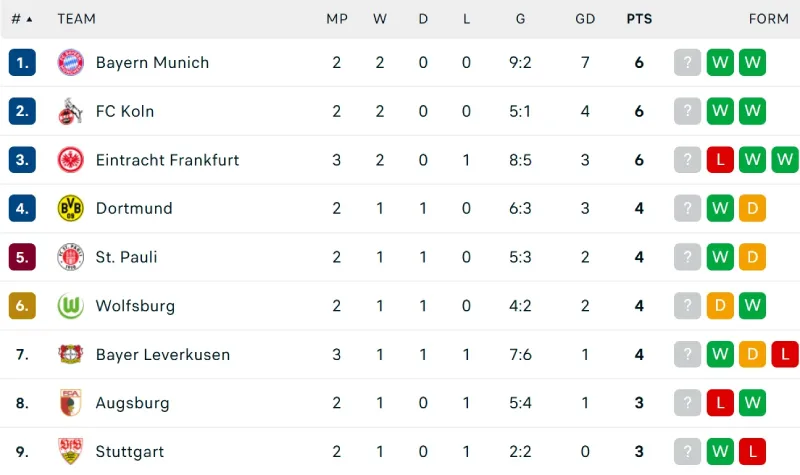Click the rank 1 position badge
Viewport: 800px width, 475px height.
pyautogui.click(x=22, y=62)
